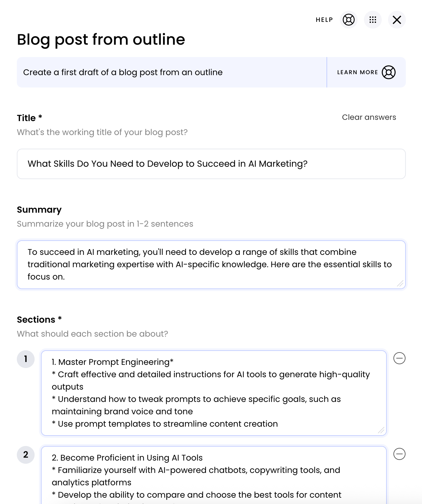Click the section number 1 badge
This screenshot has height=504, width=422.
coord(26,359)
